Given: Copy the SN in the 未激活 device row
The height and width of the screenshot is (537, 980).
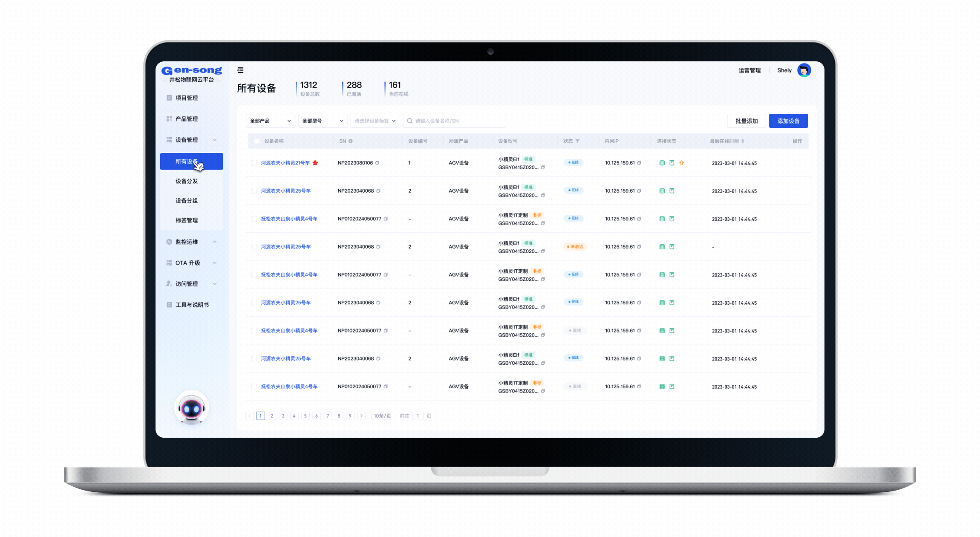Looking at the screenshot, I should [x=378, y=247].
